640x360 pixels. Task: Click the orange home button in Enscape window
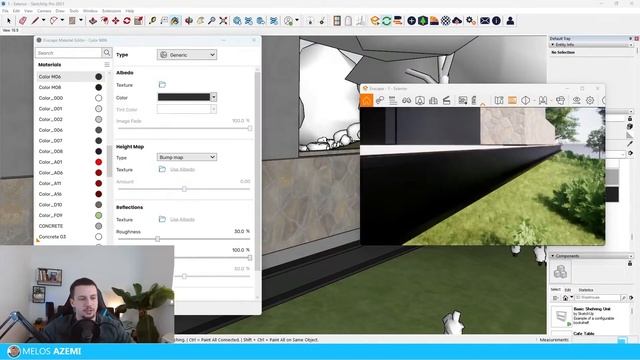[367, 100]
